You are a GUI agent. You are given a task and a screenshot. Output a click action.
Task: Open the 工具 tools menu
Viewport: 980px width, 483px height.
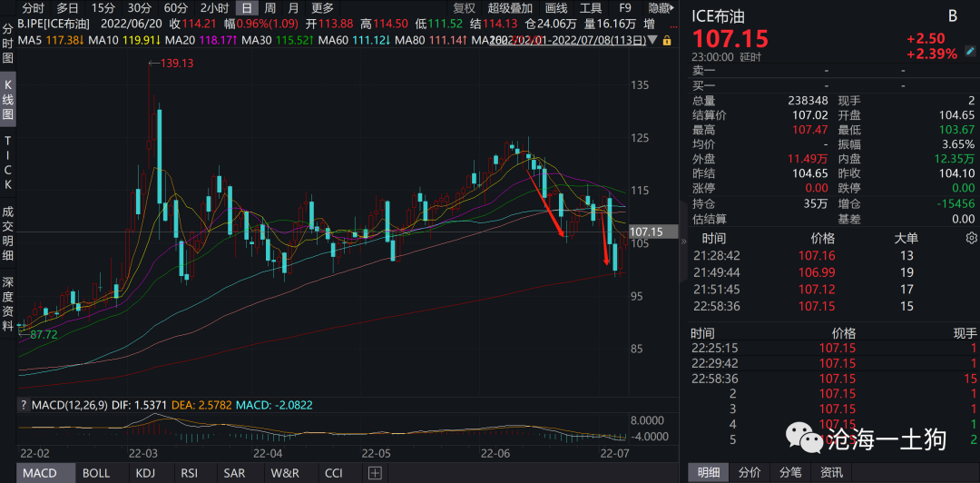(x=591, y=8)
